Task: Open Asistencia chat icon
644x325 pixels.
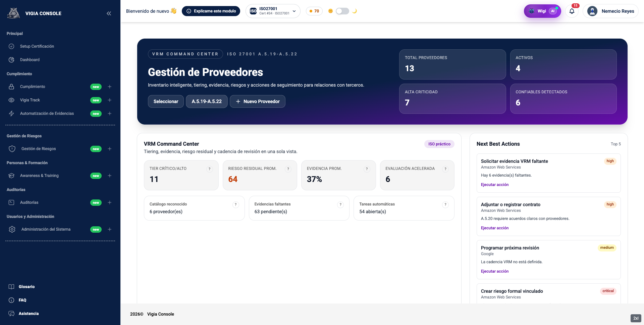Action: pyautogui.click(x=11, y=314)
